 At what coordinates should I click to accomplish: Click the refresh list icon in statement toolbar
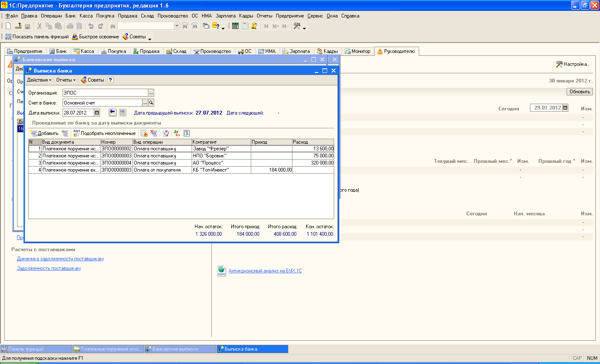pyautogui.click(x=166, y=133)
